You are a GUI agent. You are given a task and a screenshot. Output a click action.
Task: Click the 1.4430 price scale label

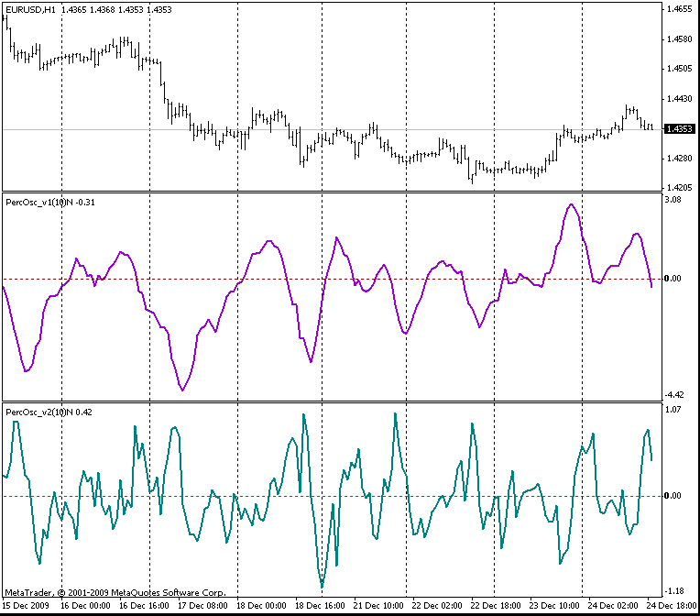coord(680,99)
